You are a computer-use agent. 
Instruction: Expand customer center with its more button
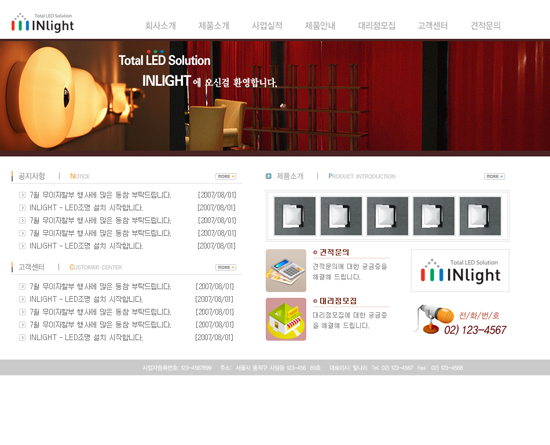click(226, 267)
